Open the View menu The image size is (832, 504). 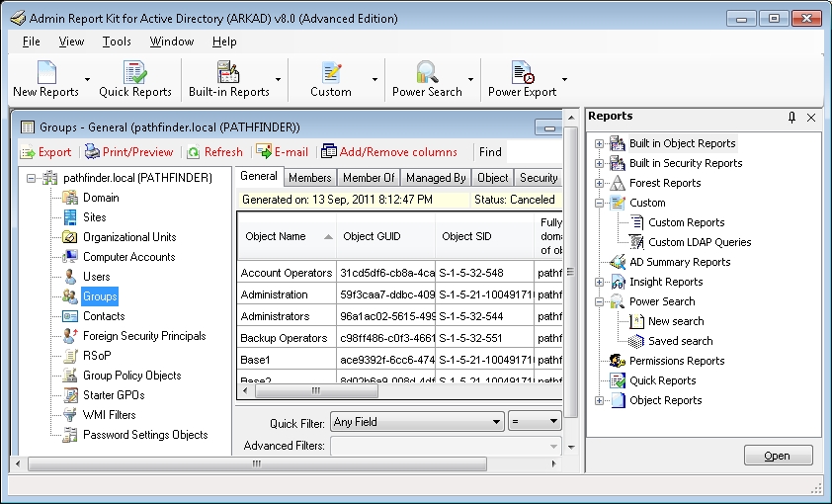coord(71,42)
